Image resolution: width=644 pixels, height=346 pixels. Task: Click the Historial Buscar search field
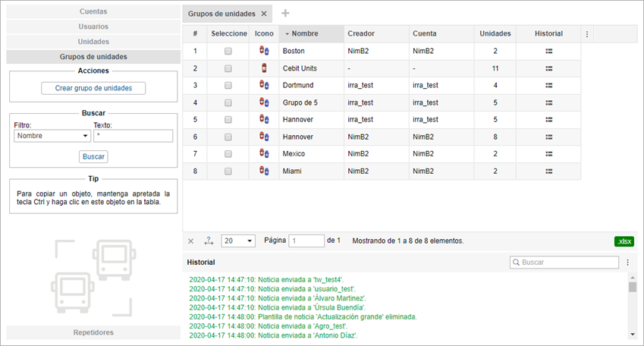click(x=569, y=262)
